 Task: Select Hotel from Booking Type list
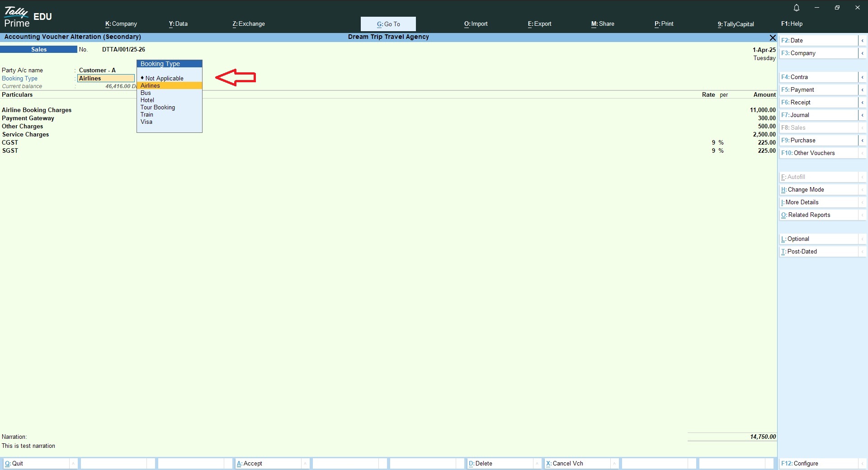147,100
